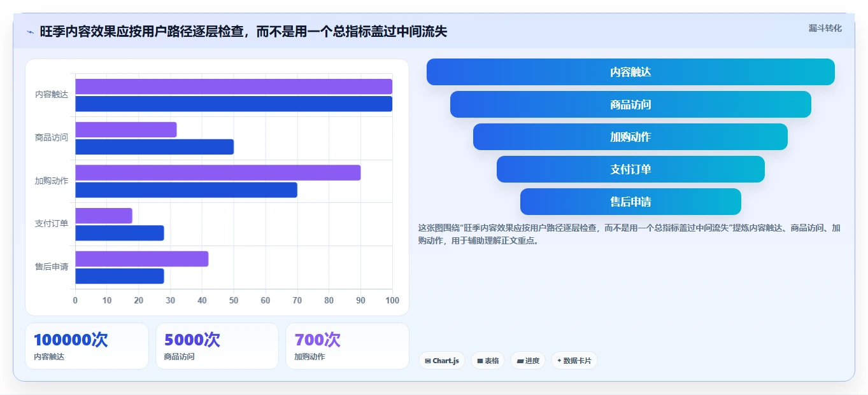Image resolution: width=868 pixels, height=395 pixels.
Task: Click the lightning icon before the title
Action: (x=31, y=32)
